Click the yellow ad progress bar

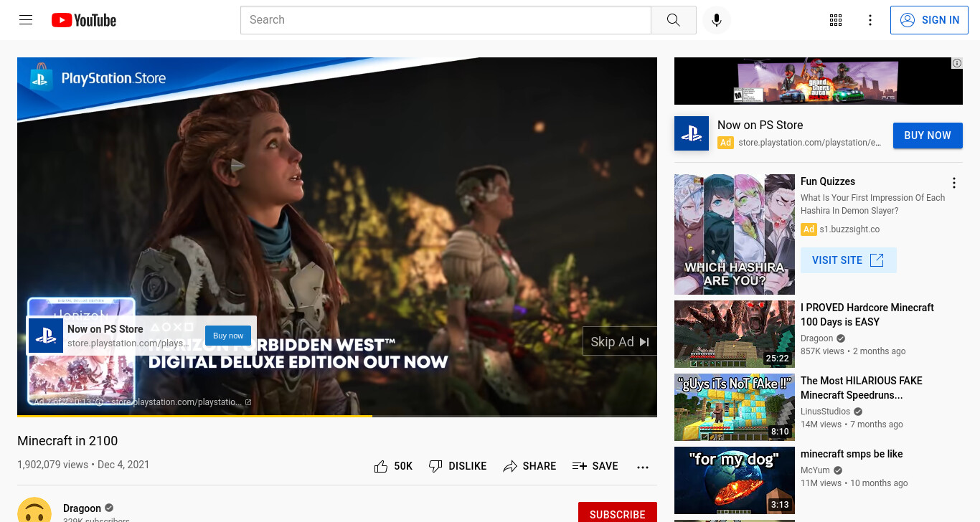pyautogui.click(x=194, y=415)
